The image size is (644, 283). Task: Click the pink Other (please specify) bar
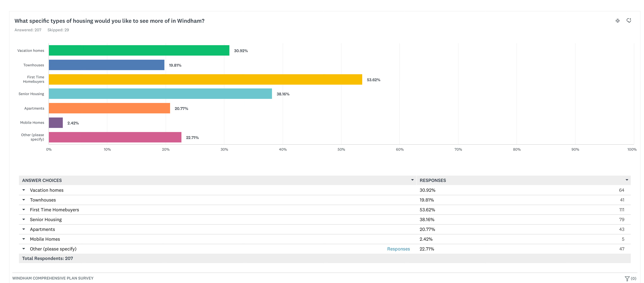point(115,137)
